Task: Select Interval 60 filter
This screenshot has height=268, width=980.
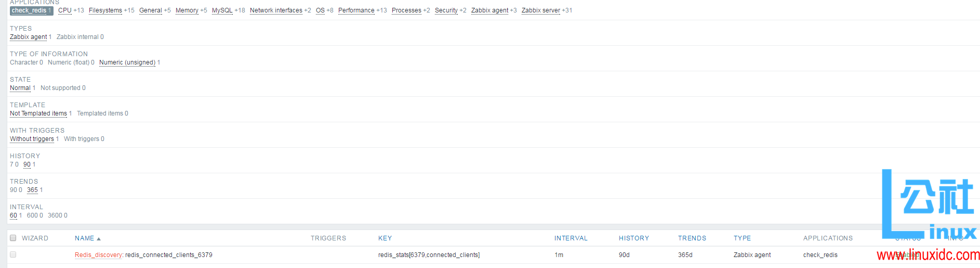Action: tap(14, 215)
